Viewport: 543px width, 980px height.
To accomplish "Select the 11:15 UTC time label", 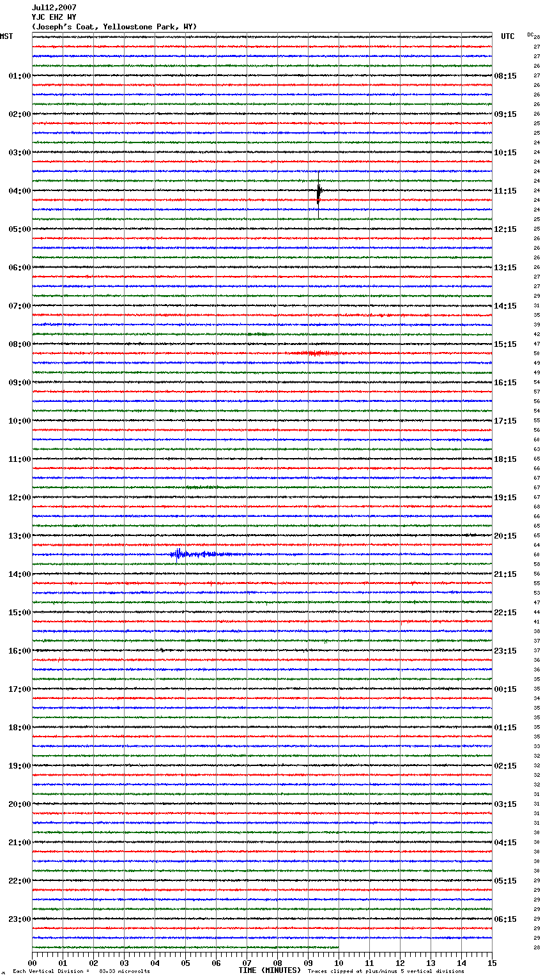I will click(x=505, y=191).
